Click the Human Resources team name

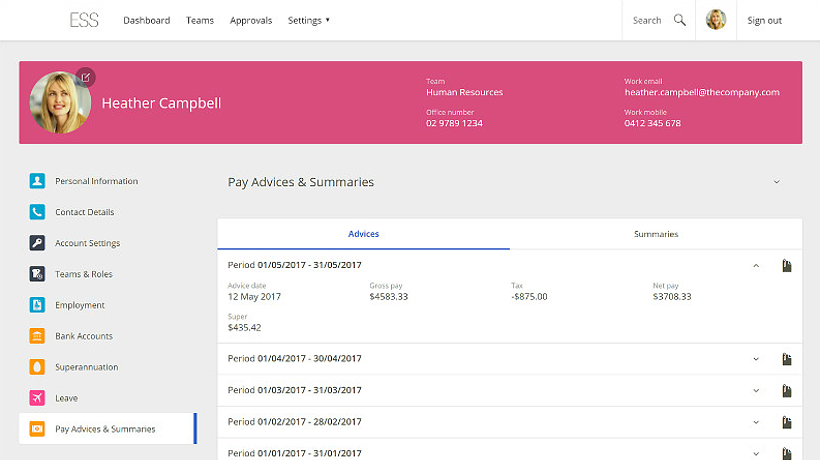click(464, 92)
